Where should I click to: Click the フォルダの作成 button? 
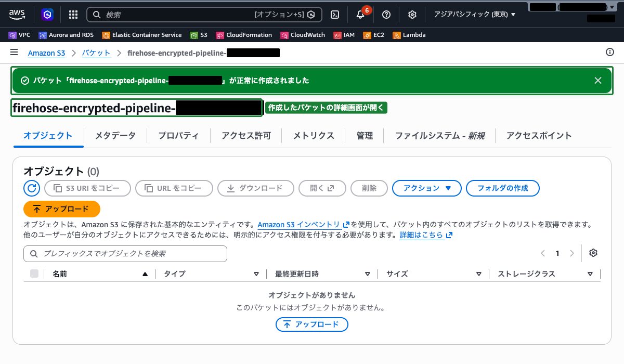point(503,188)
